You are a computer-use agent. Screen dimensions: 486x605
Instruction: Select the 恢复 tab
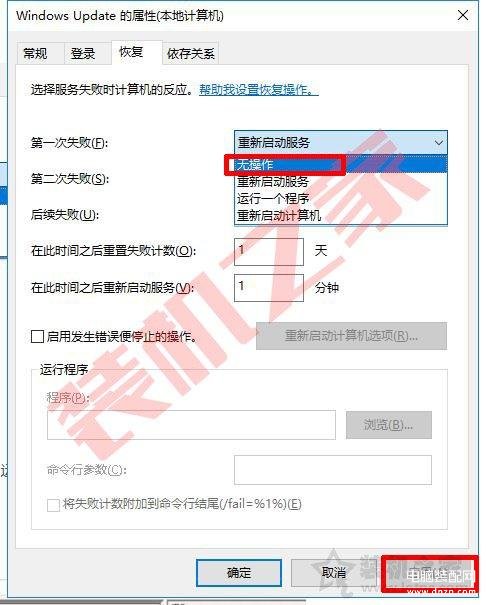(132, 52)
